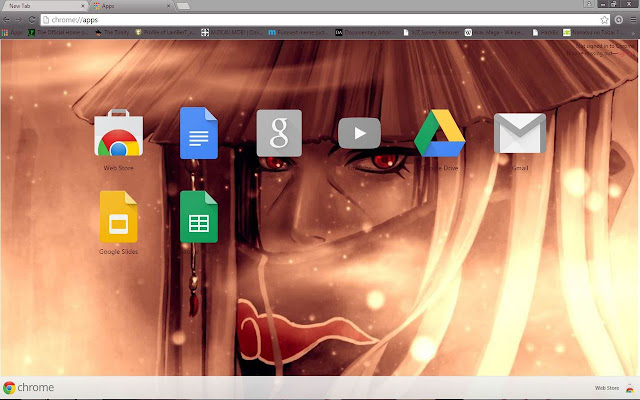The width and height of the screenshot is (640, 400).
Task: Open the yellow Google Slides app
Action: click(x=118, y=217)
